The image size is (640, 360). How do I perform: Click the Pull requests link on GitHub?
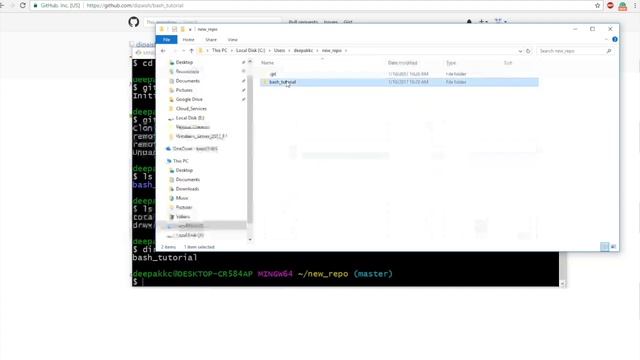(303, 22)
